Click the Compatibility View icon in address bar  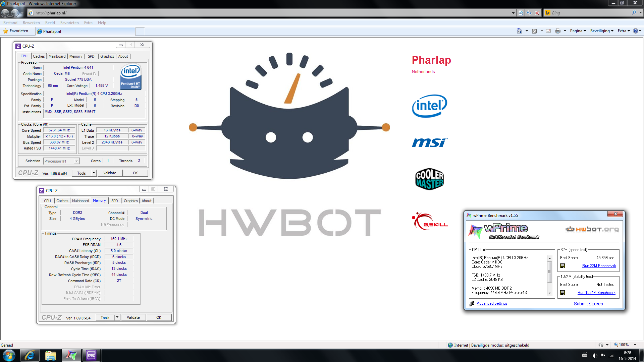click(521, 13)
